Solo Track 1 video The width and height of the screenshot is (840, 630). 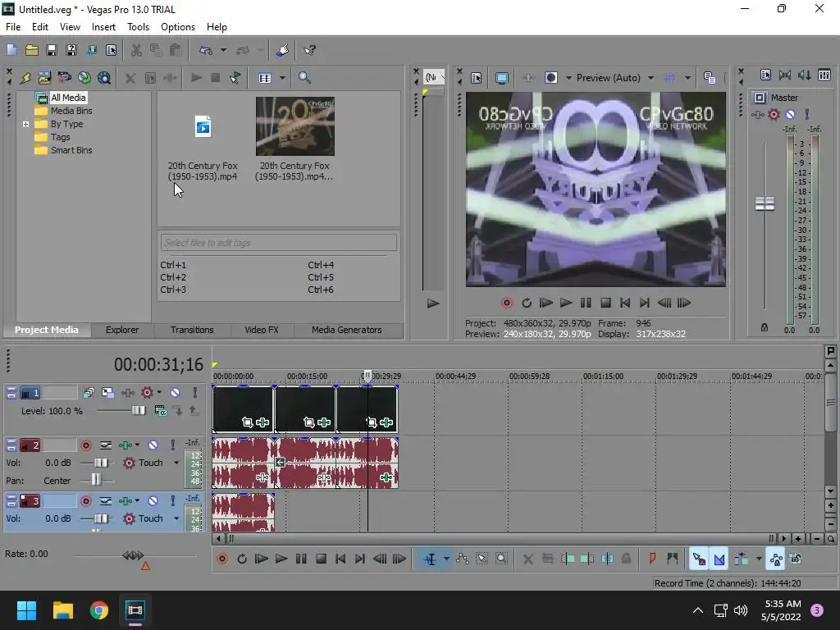coord(195,393)
